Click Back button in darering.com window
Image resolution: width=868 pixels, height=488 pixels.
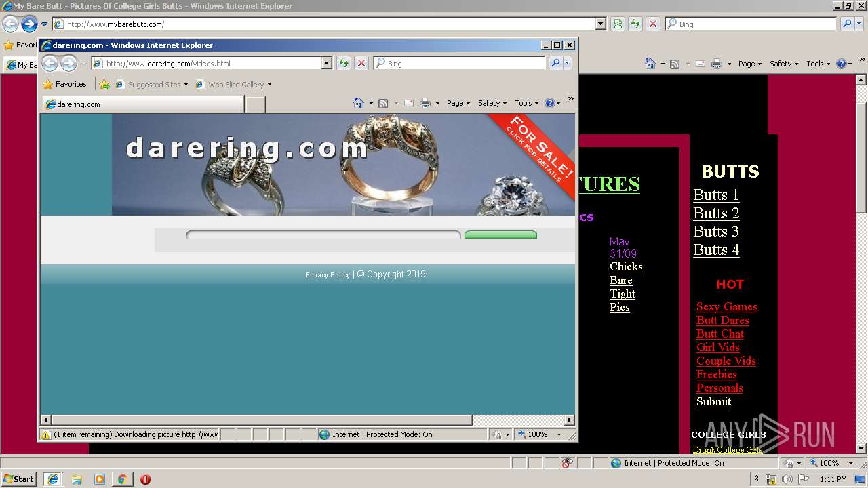pos(50,63)
